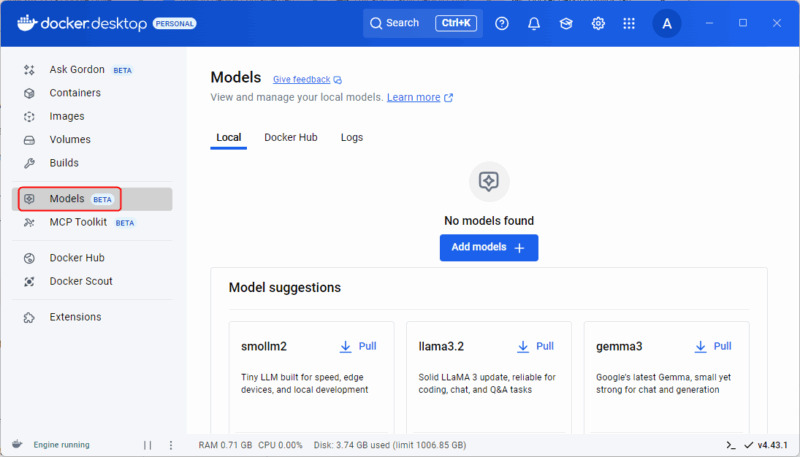Viewport: 800px width, 457px height.
Task: Click BETA badge next to Ask Gordon
Action: (x=122, y=70)
